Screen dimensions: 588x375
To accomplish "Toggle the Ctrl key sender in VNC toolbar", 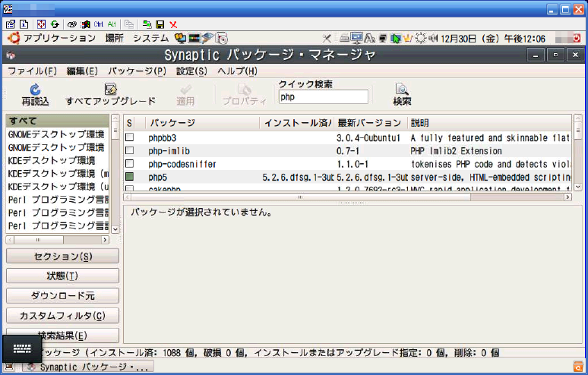I will (99, 24).
